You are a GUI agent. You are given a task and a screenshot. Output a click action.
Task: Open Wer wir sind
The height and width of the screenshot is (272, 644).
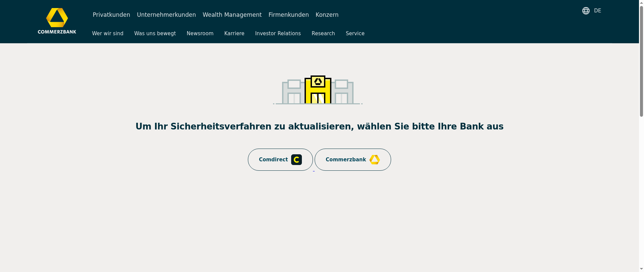108,34
